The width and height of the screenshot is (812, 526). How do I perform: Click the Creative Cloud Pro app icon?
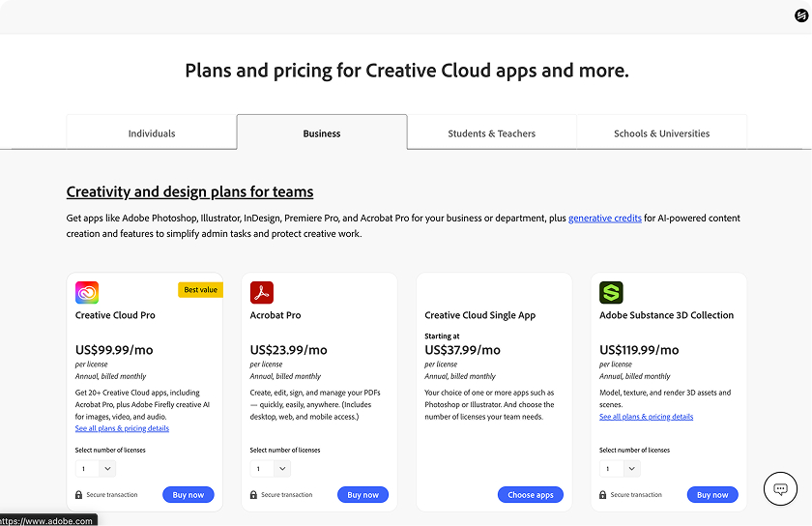87,293
